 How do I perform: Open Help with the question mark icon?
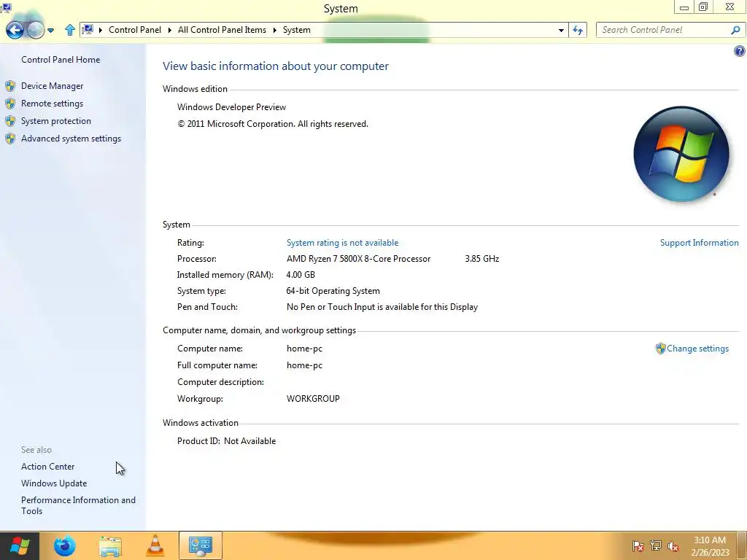click(740, 51)
